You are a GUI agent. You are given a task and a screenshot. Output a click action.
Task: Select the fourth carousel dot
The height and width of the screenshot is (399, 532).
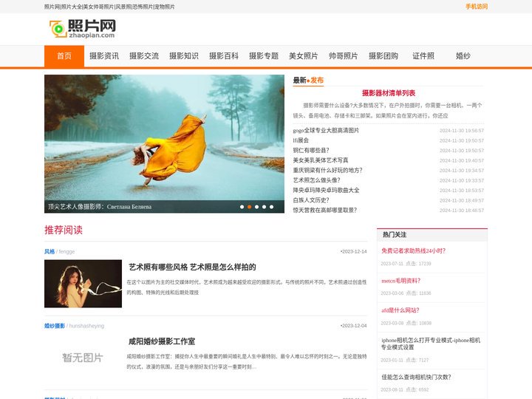[265, 207]
